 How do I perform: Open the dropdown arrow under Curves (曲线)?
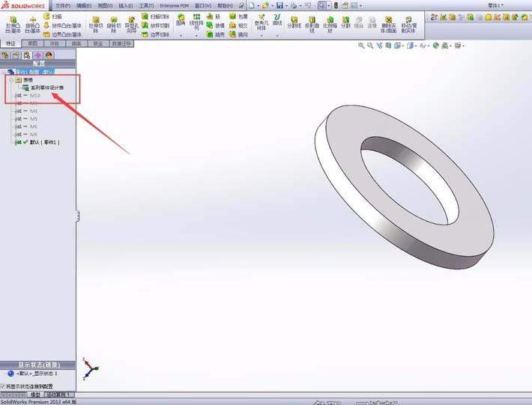coord(277,35)
